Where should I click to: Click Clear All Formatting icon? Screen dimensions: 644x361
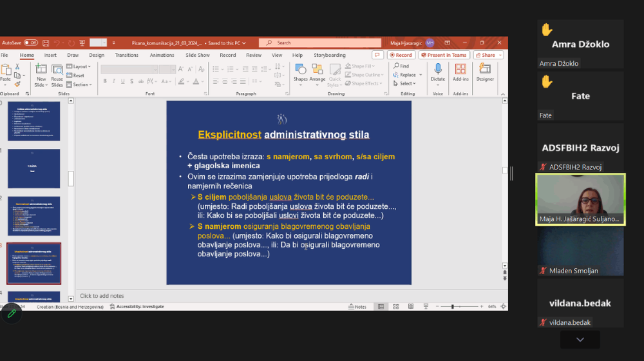click(x=201, y=69)
